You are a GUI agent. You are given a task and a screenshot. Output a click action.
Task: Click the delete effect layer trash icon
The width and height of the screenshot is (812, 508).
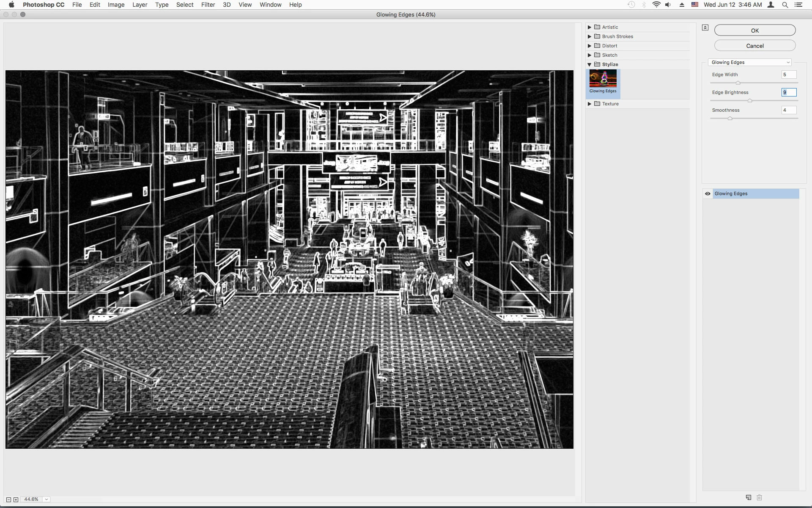759,497
